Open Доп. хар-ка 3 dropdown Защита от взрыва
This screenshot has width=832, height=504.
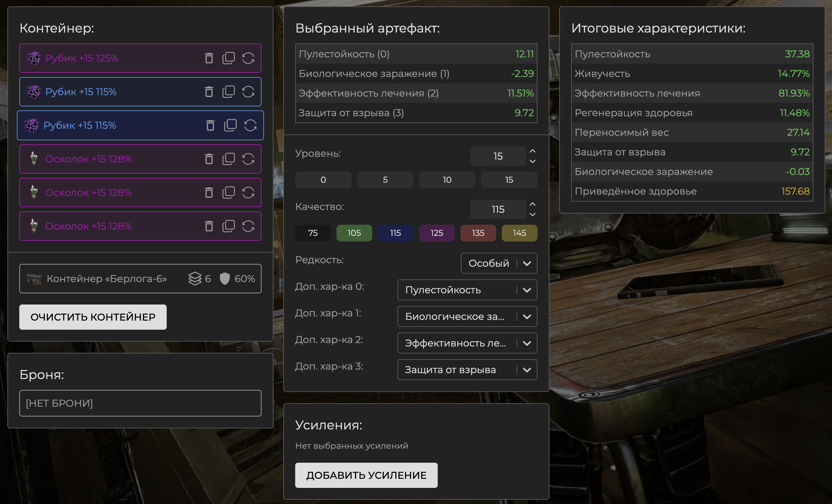pos(467,370)
